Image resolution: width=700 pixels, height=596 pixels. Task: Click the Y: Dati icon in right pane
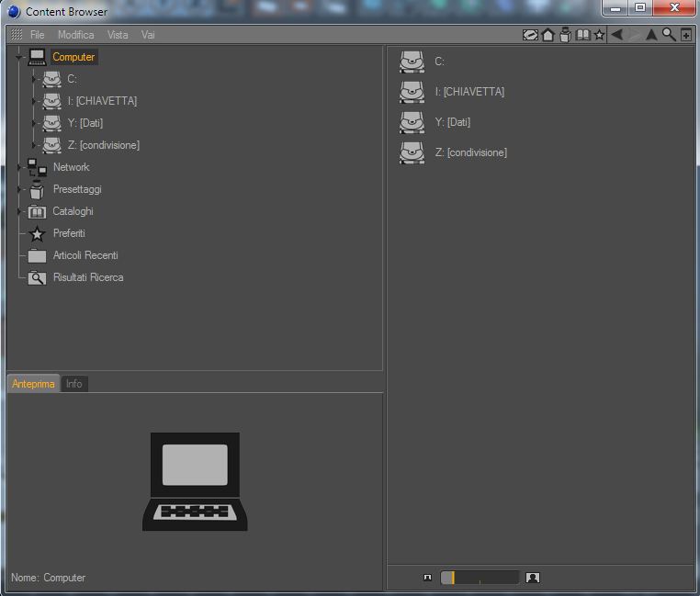pyautogui.click(x=412, y=122)
